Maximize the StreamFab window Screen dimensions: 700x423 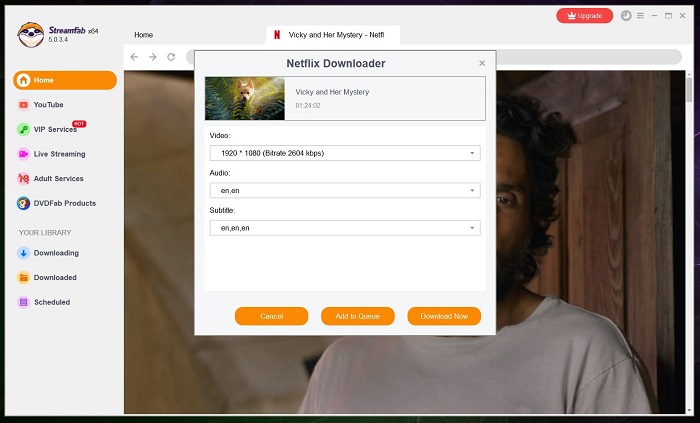(668, 16)
